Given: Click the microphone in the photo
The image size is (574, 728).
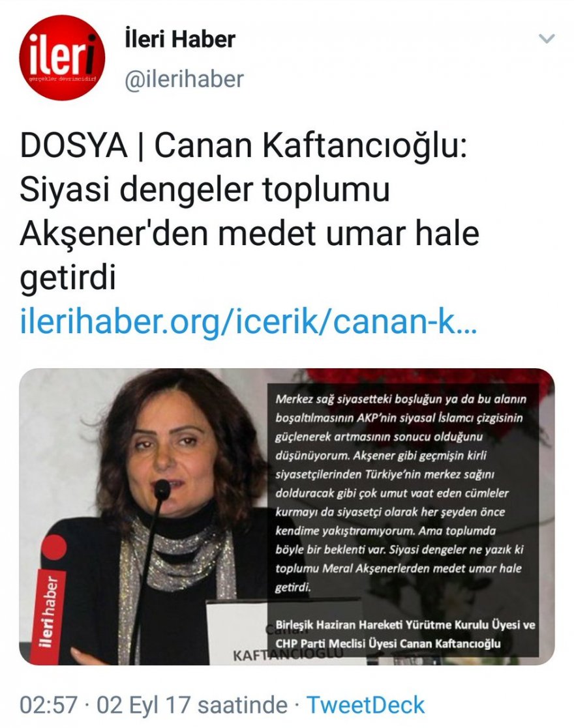Looking at the screenshot, I should click(162, 490).
